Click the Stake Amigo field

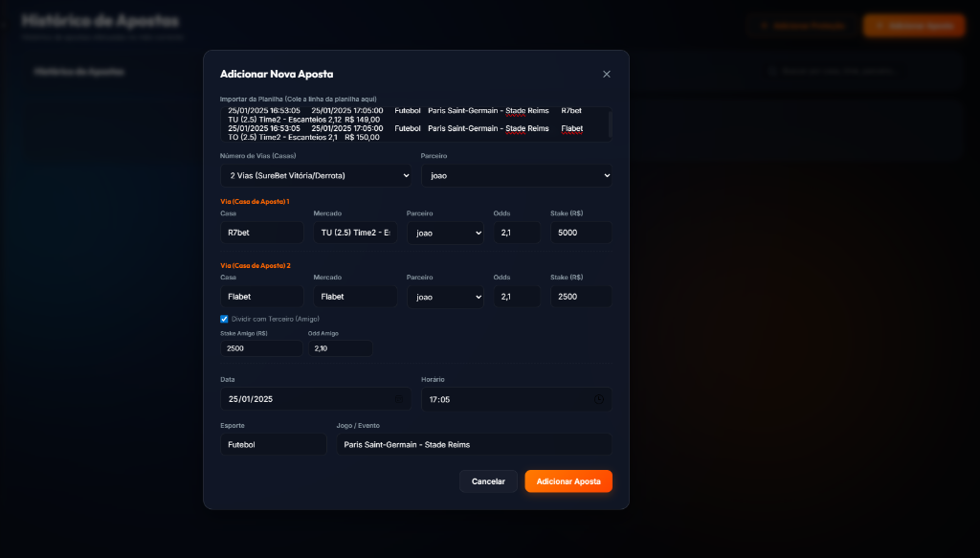[x=261, y=348]
